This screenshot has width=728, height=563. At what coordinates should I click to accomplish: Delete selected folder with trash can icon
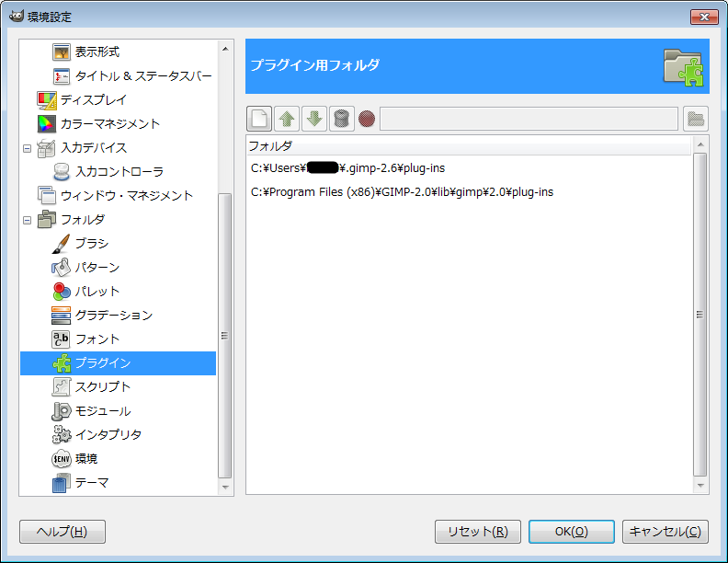342,119
